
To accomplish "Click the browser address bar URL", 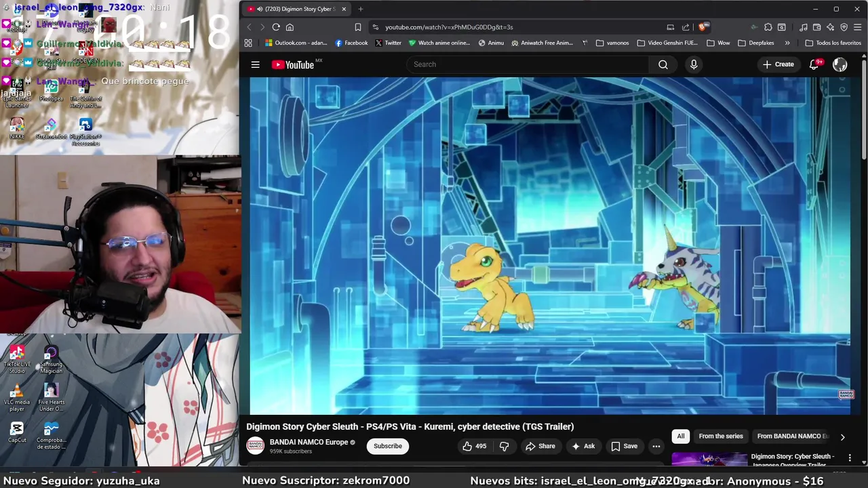I will pyautogui.click(x=449, y=27).
